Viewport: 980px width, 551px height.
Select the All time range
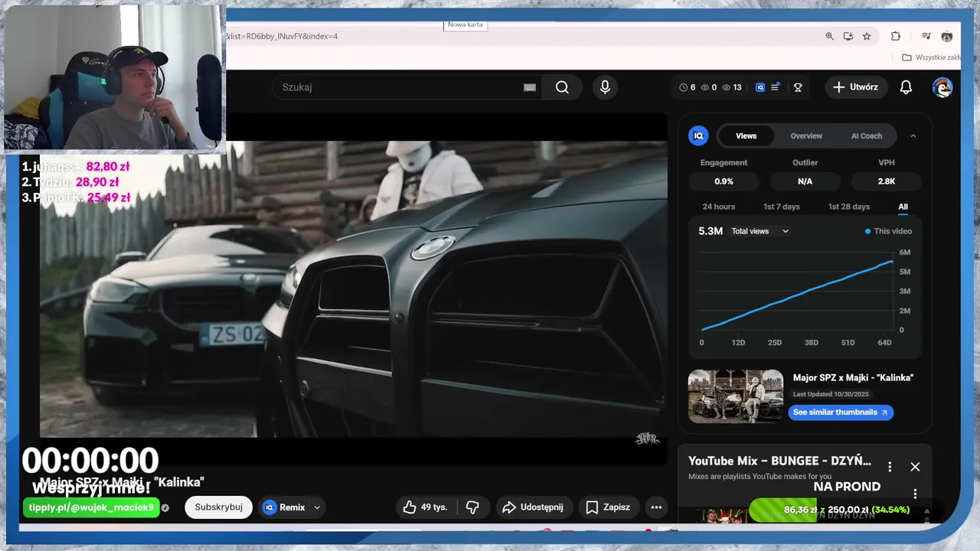[903, 207]
